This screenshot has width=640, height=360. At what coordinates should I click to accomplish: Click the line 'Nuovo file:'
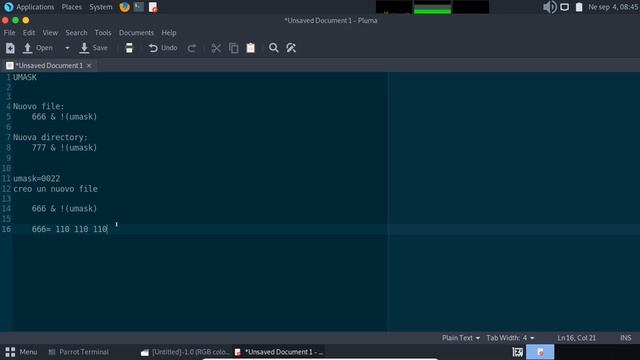[x=38, y=106]
